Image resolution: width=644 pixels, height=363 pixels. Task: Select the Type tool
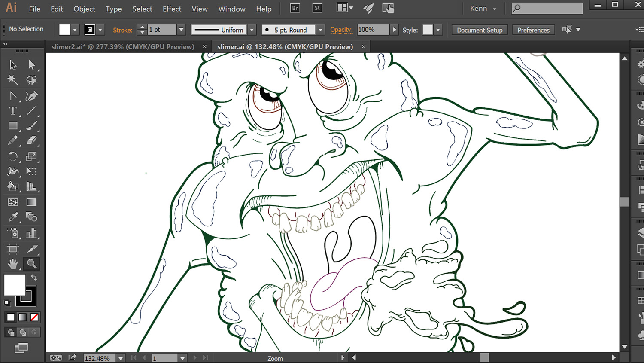[13, 111]
